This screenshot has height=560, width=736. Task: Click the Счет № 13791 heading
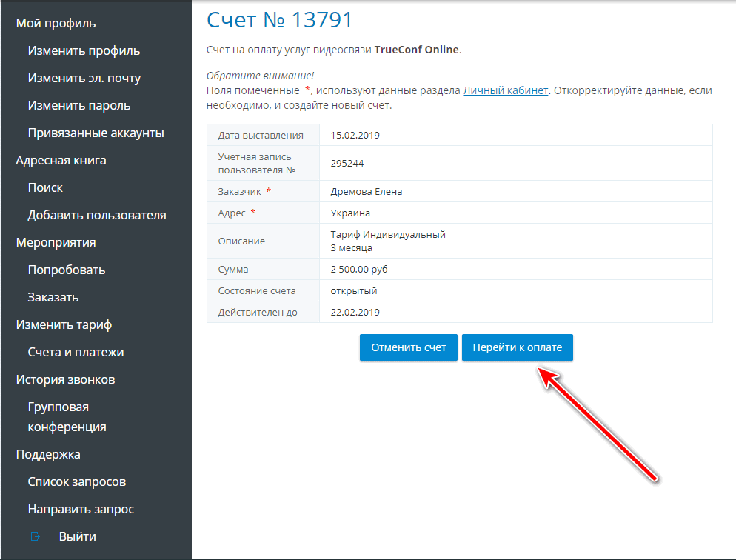point(280,20)
